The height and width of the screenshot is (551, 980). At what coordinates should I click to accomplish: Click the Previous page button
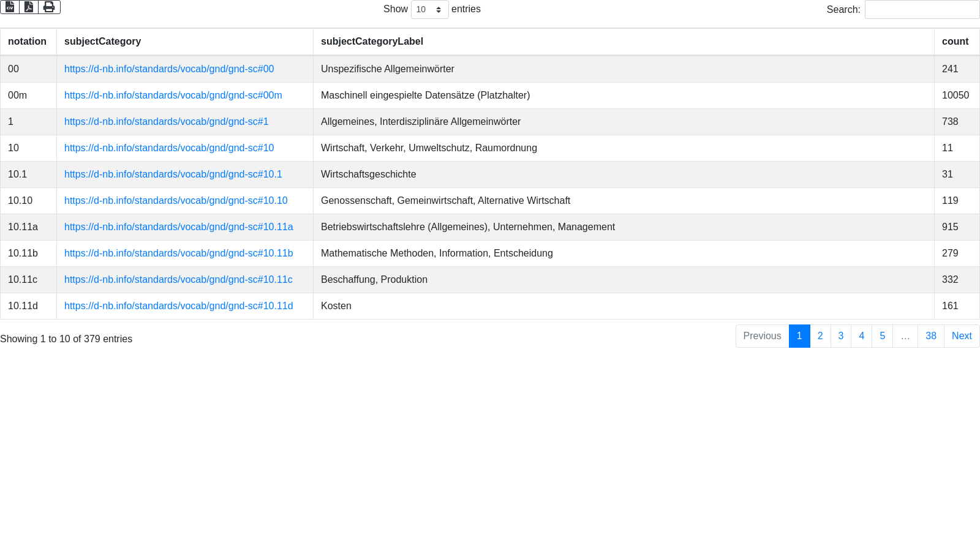coord(762,336)
